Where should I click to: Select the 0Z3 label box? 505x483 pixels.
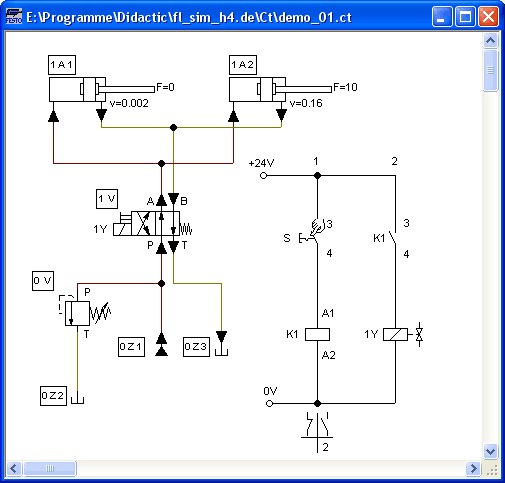pos(196,347)
